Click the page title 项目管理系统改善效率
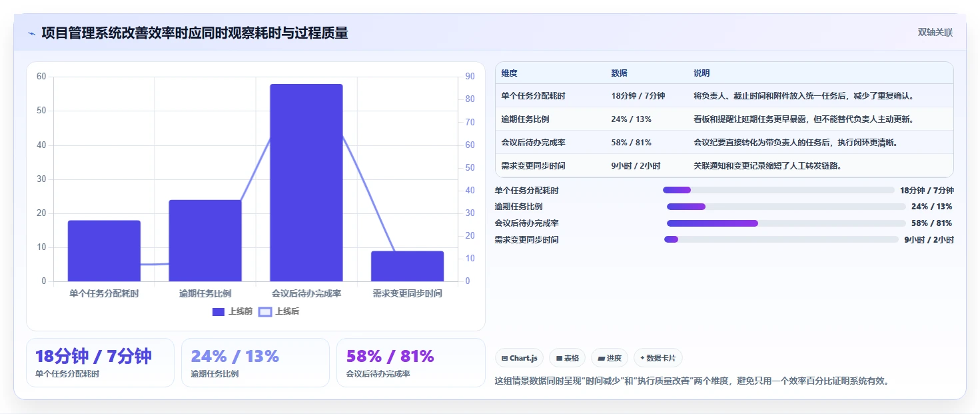This screenshot has height=414, width=980. (x=195, y=33)
